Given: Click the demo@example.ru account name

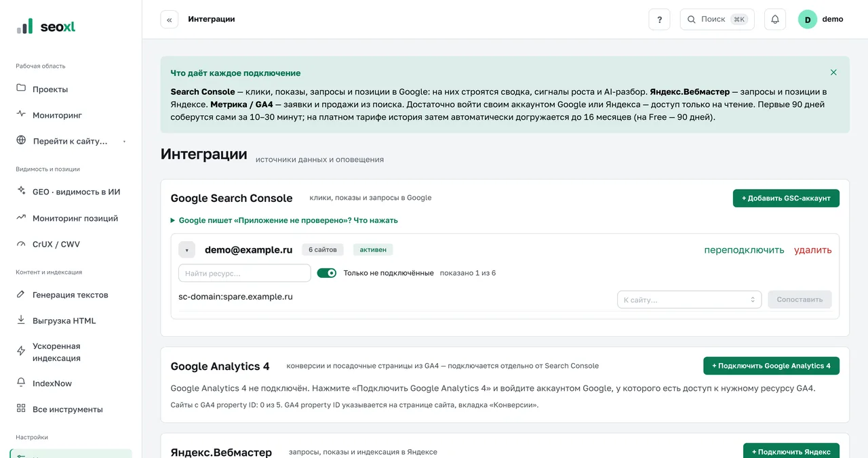Looking at the screenshot, I should pos(248,249).
